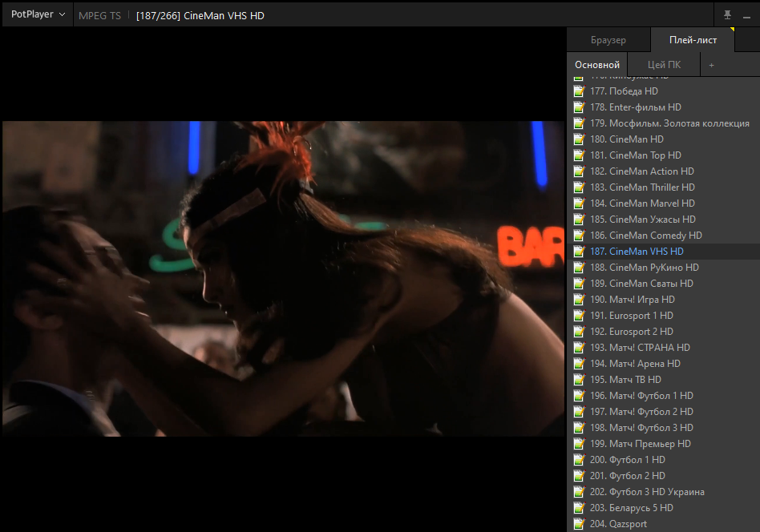Select channel 192. Eurosport 2 HD
The image size is (760, 532).
[663, 332]
